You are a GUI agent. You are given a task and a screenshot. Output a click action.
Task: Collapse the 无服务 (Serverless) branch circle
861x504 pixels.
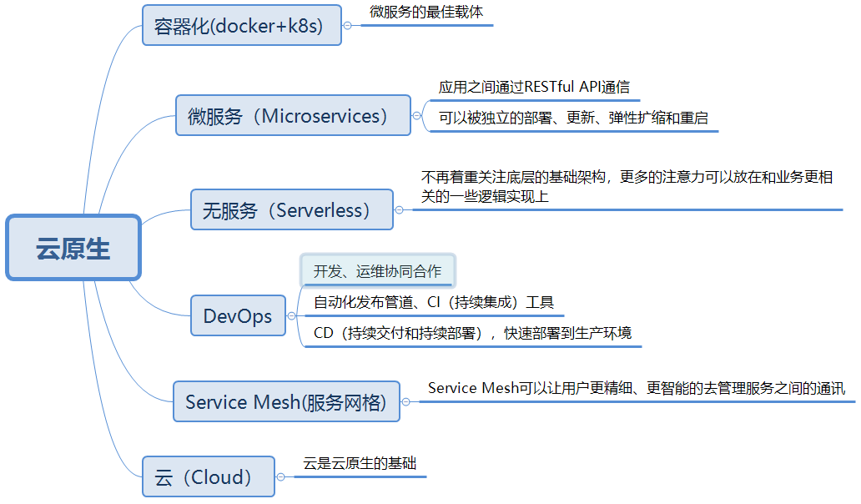pyautogui.click(x=398, y=209)
